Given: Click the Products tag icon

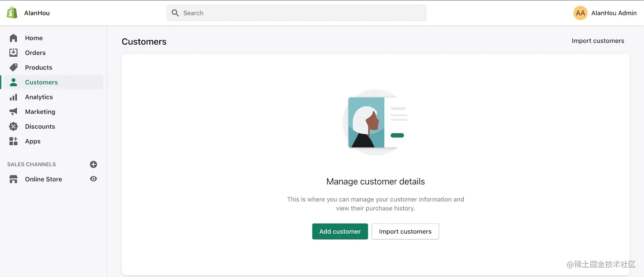Looking at the screenshot, I should 14,67.
